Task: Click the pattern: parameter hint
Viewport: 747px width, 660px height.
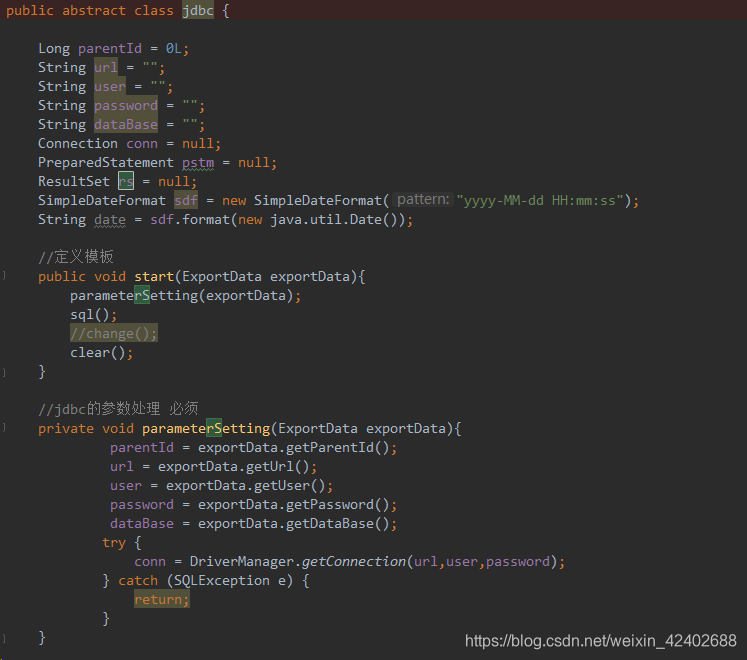Action: point(423,200)
